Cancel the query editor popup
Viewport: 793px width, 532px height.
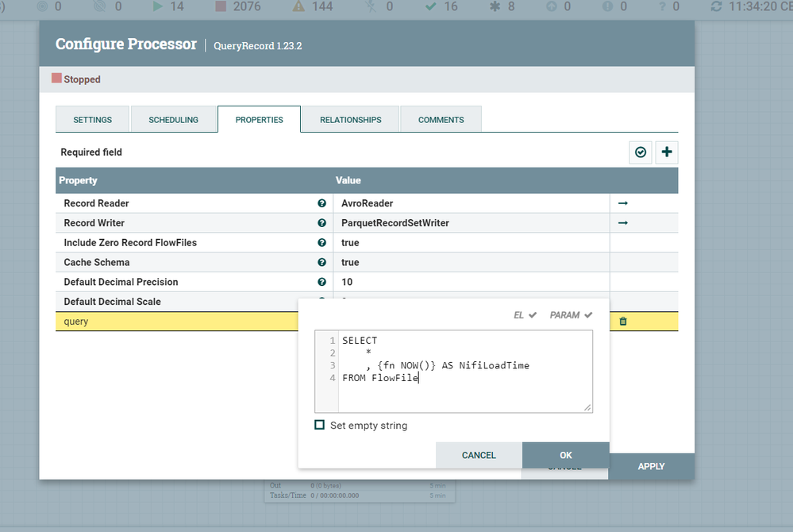pyautogui.click(x=479, y=455)
